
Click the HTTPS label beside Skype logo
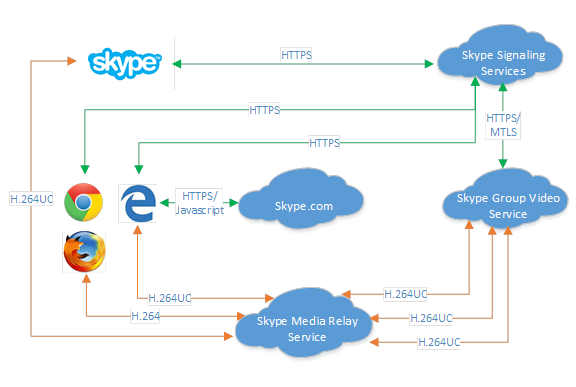[x=296, y=55]
